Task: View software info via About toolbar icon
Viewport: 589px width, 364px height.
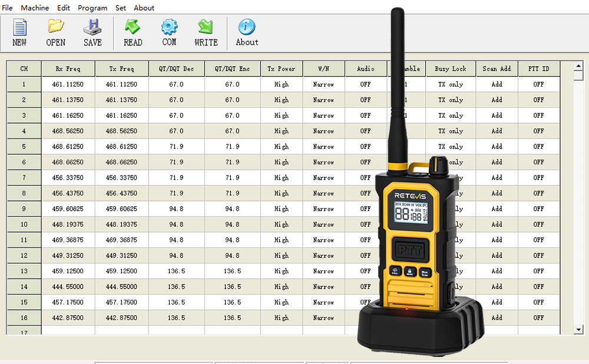Action: (x=246, y=32)
